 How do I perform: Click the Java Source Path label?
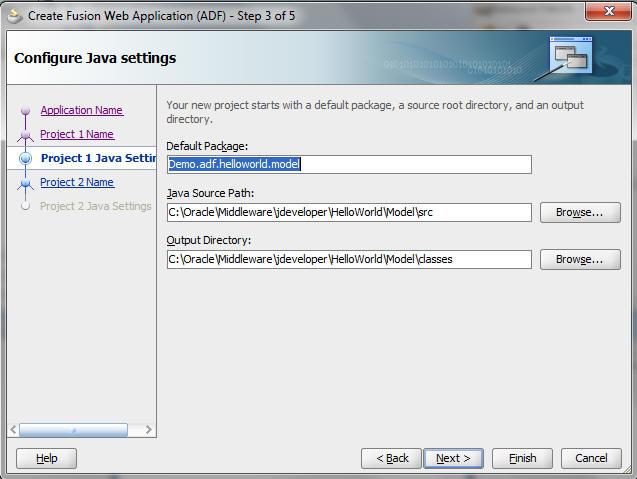point(210,193)
